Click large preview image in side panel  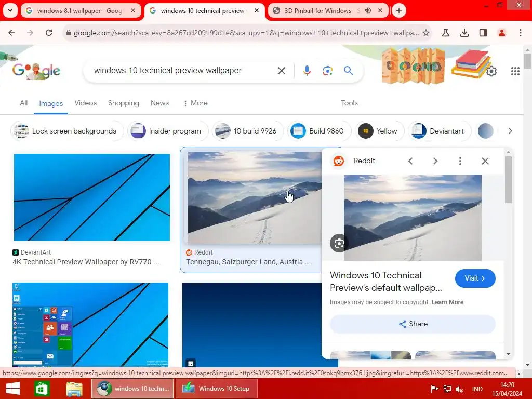(x=413, y=218)
